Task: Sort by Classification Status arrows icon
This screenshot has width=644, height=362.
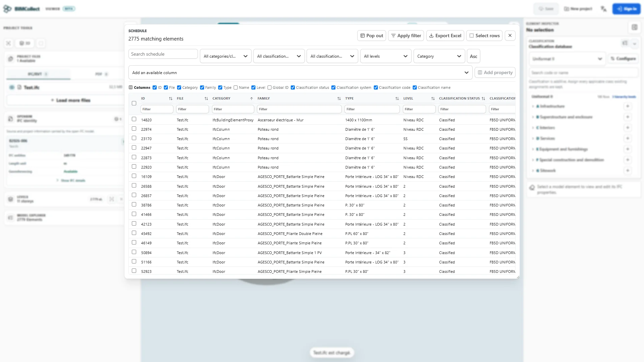Action: 483,99
